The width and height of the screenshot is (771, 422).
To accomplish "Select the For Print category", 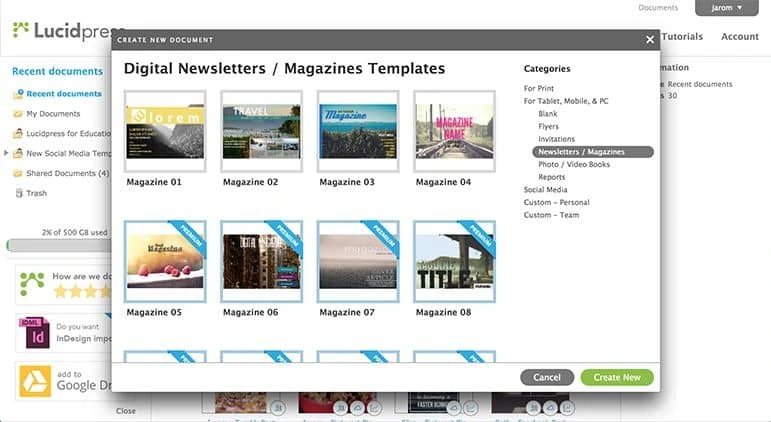I will point(541,89).
